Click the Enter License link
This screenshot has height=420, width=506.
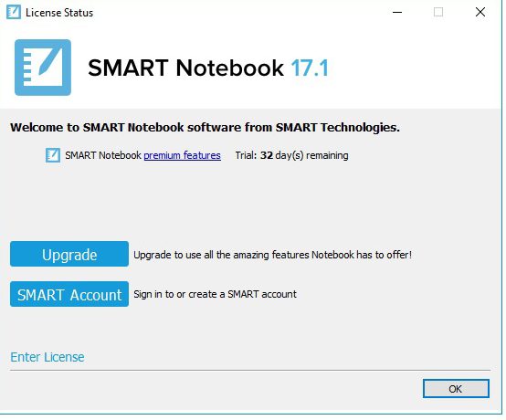coord(47,357)
